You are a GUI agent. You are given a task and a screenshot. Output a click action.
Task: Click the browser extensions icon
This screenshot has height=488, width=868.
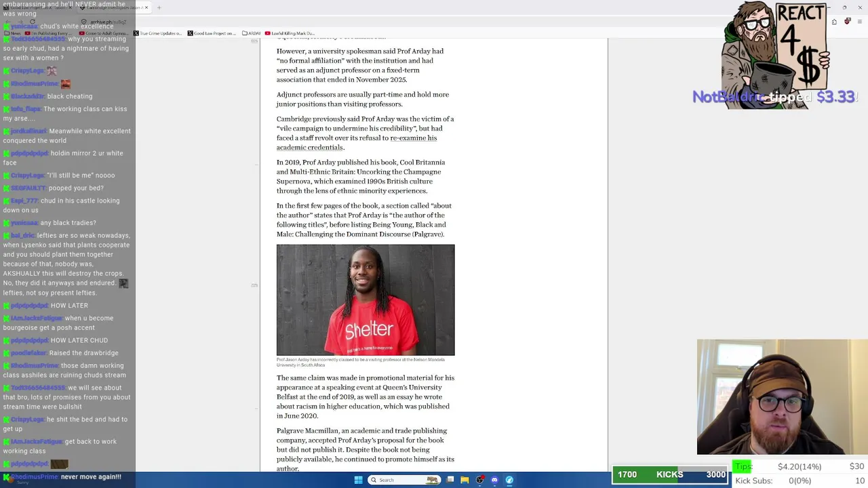point(834,22)
